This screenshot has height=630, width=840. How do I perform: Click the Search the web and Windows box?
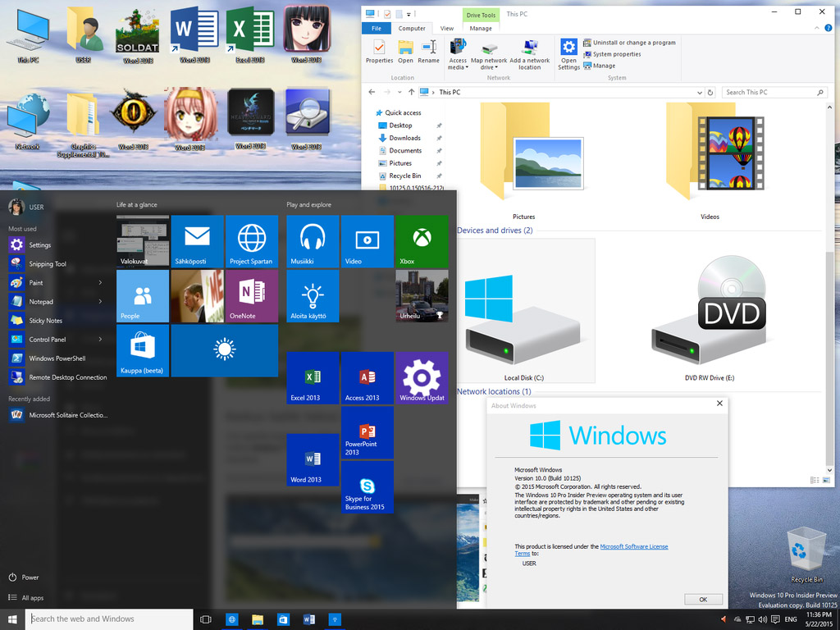(x=109, y=619)
